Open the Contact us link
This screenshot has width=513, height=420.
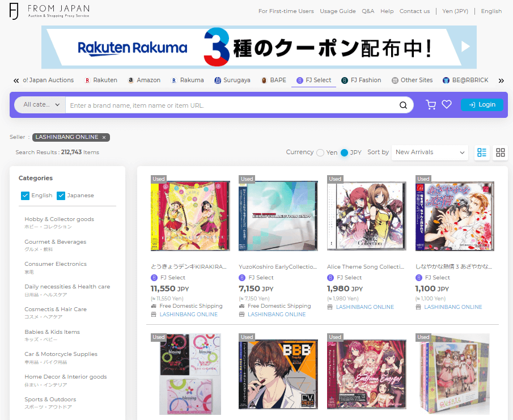(414, 11)
